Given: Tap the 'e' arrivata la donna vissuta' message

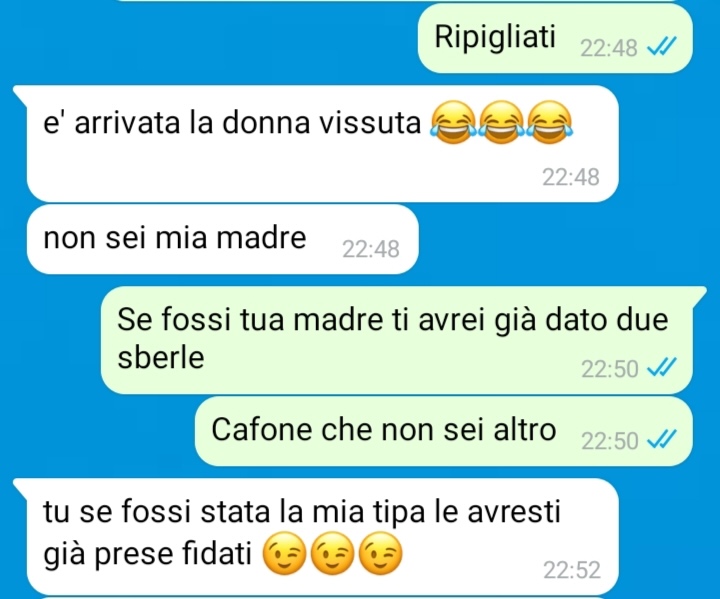Looking at the screenshot, I should (322, 144).
